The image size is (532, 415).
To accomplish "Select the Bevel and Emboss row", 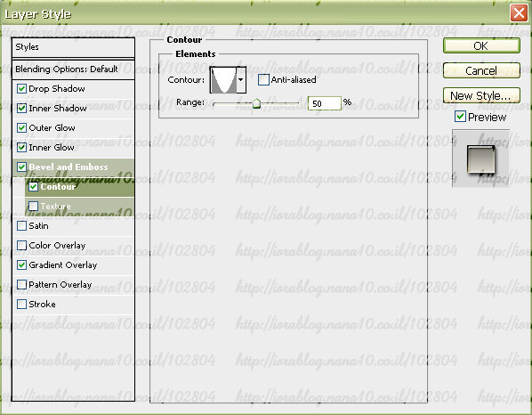I will [x=73, y=167].
